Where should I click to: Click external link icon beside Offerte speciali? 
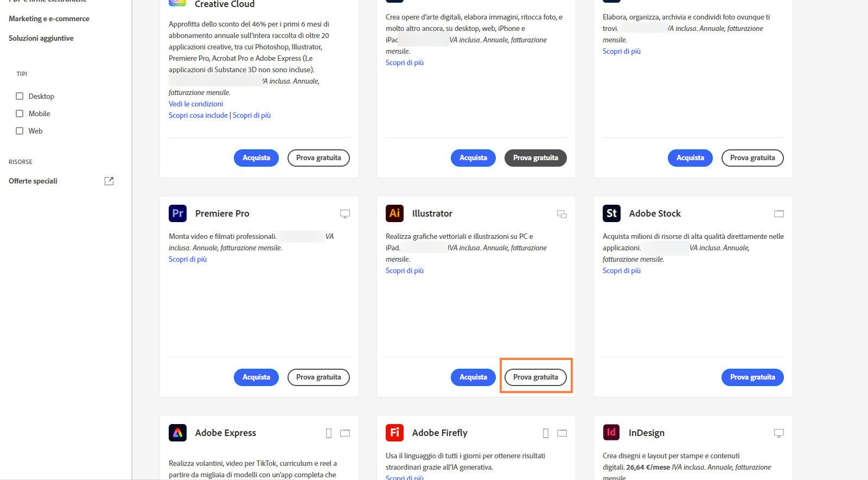tap(109, 181)
